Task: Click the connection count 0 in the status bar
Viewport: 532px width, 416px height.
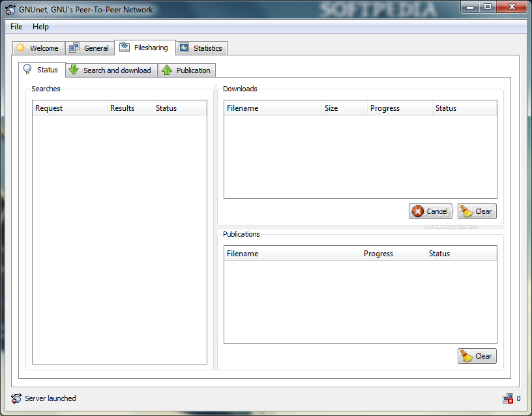Action: pos(518,398)
